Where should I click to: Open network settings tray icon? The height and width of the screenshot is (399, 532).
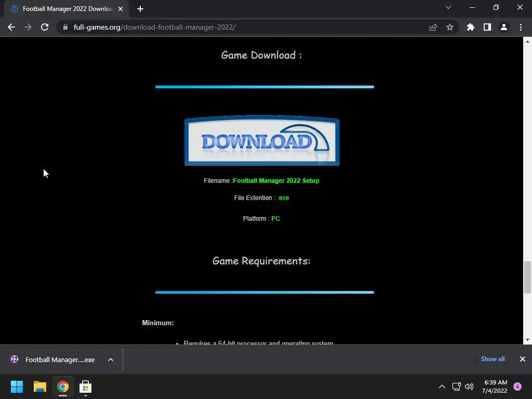pyautogui.click(x=456, y=387)
